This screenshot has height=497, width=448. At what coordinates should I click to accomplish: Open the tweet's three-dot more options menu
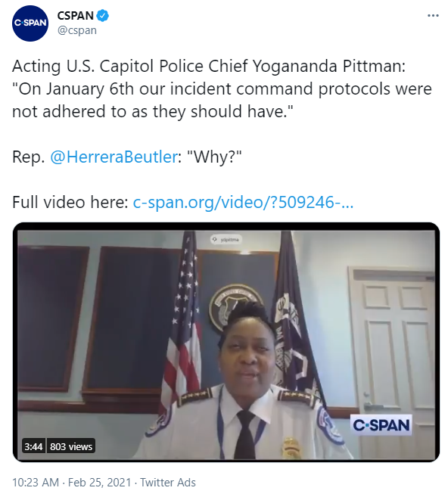[433, 16]
